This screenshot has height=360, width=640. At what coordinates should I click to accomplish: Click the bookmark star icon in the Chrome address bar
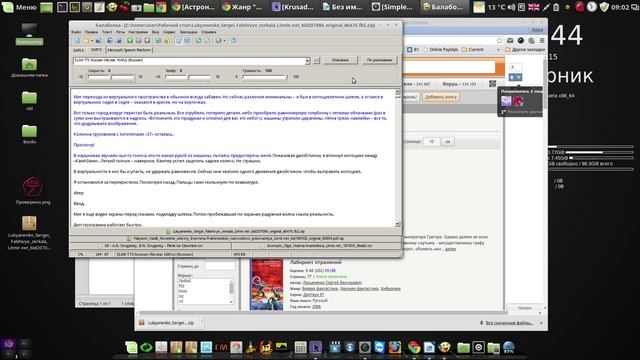pyautogui.click(x=500, y=40)
